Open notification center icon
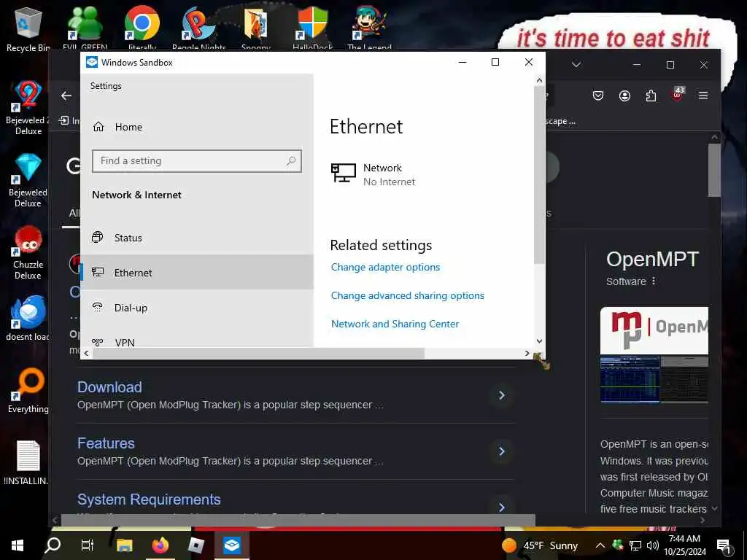Image resolution: width=747 pixels, height=560 pixels. tap(724, 545)
